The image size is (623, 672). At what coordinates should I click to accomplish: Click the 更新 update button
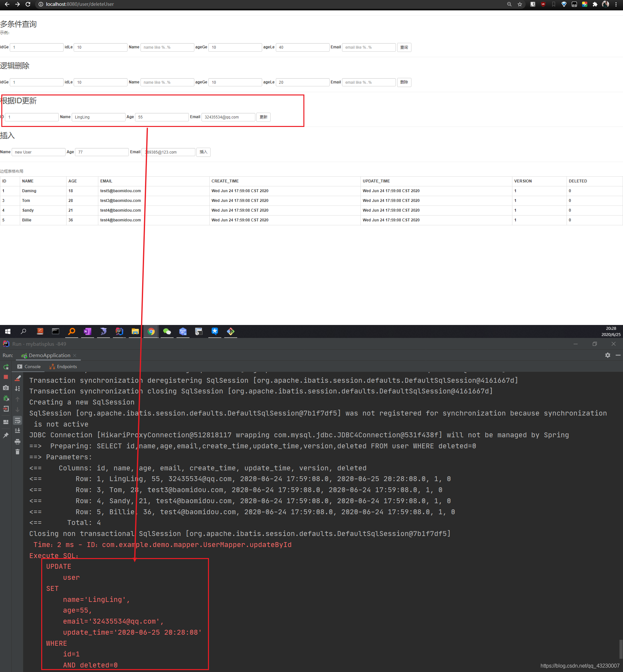263,117
